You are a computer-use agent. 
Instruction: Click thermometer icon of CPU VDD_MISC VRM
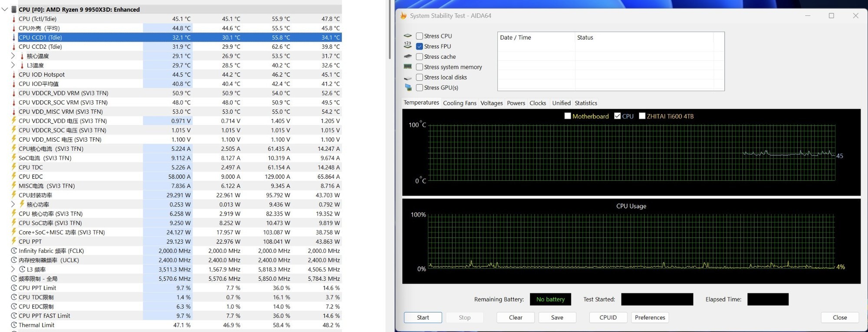pos(14,112)
